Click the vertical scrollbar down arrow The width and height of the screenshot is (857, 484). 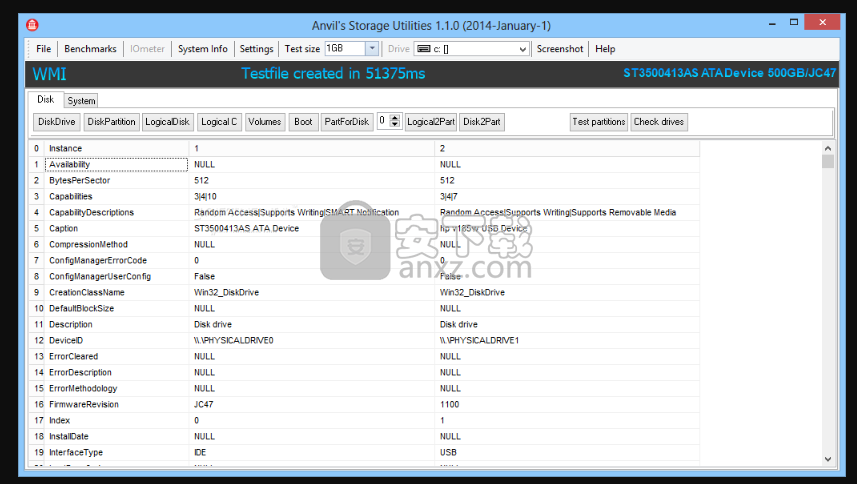[x=827, y=459]
